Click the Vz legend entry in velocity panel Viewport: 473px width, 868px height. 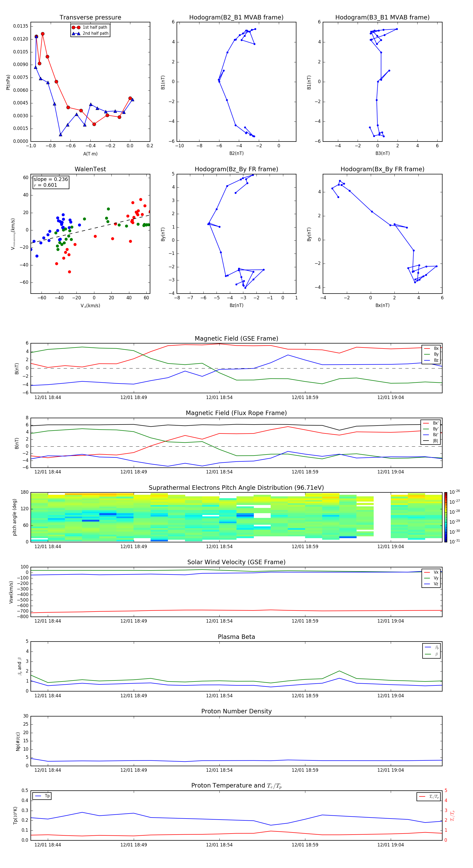point(431,584)
